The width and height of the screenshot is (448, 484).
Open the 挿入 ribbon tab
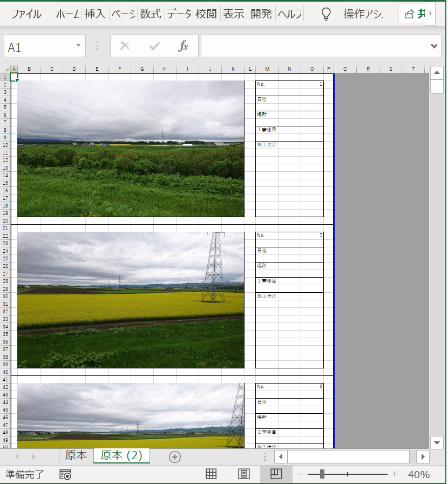[x=95, y=14]
